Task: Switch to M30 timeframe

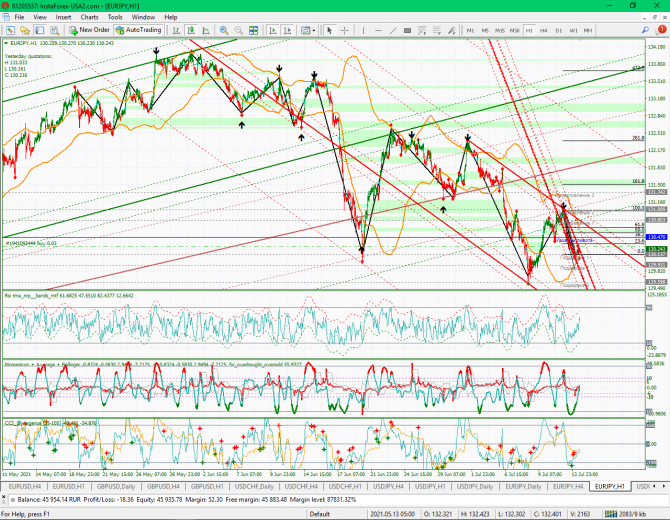Action: (514, 30)
